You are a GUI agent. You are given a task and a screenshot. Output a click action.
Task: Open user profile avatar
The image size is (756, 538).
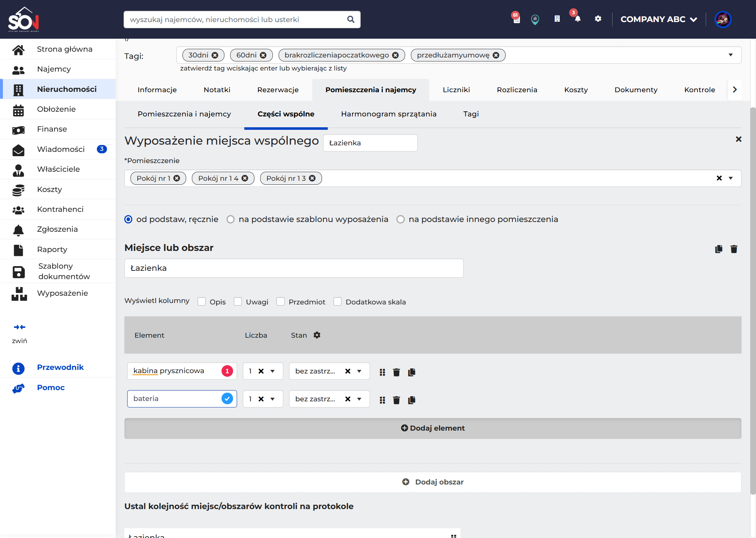tap(723, 19)
